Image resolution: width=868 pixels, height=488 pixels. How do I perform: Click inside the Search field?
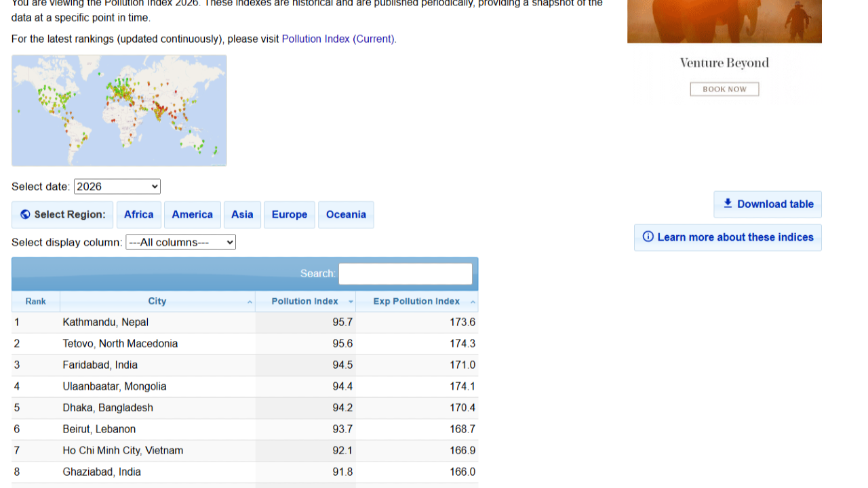[x=405, y=274]
